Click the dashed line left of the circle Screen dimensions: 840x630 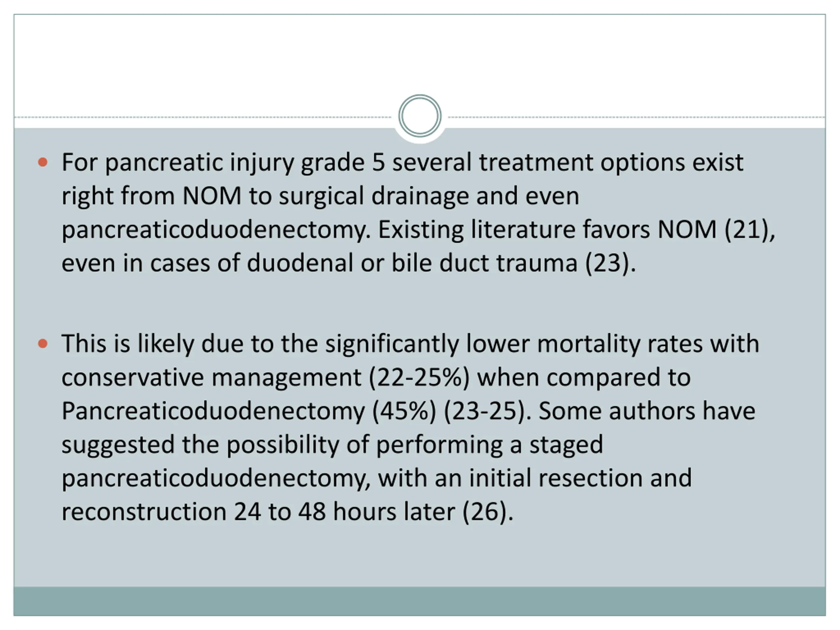point(203,117)
